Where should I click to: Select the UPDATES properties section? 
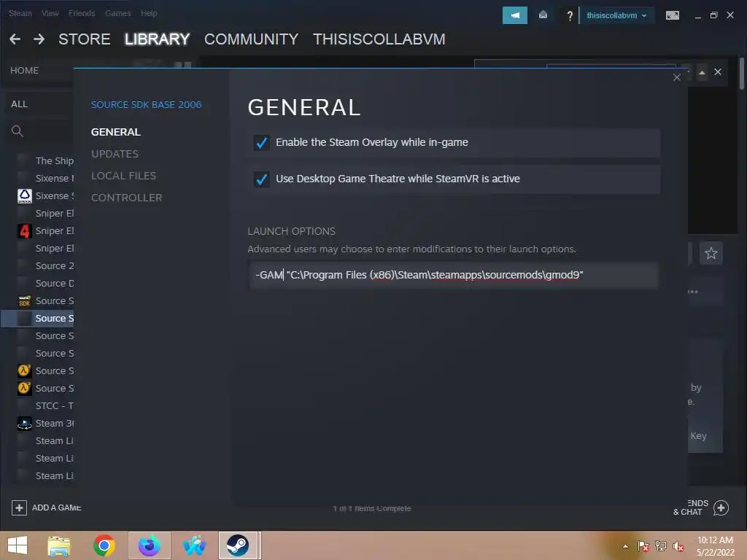point(115,154)
